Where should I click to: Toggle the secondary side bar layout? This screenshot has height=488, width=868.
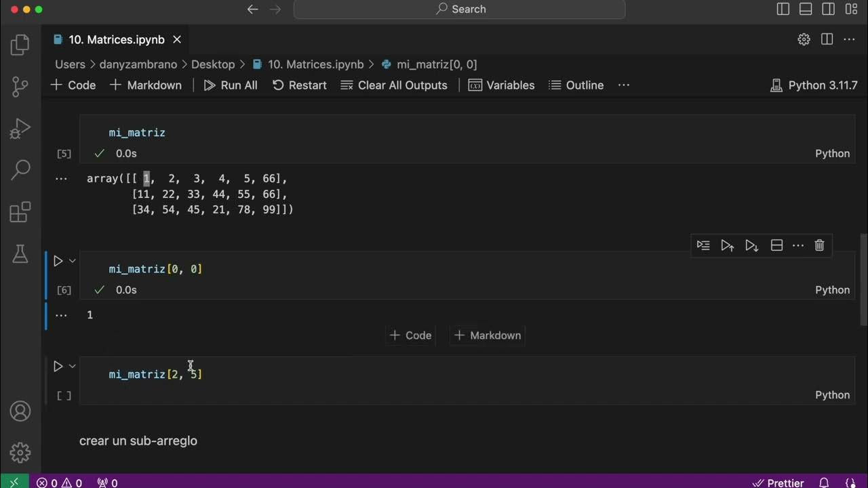(x=828, y=9)
